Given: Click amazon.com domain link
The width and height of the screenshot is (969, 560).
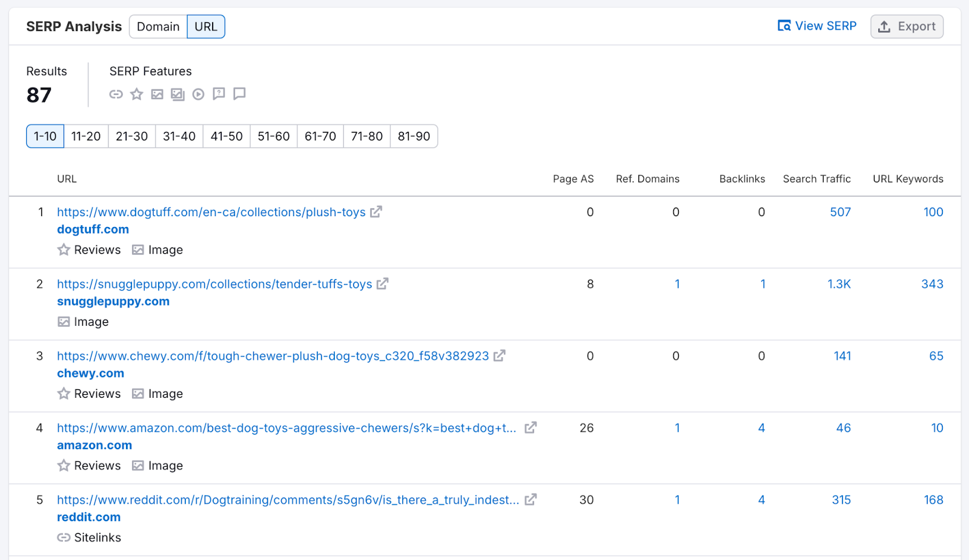Looking at the screenshot, I should (x=94, y=446).
